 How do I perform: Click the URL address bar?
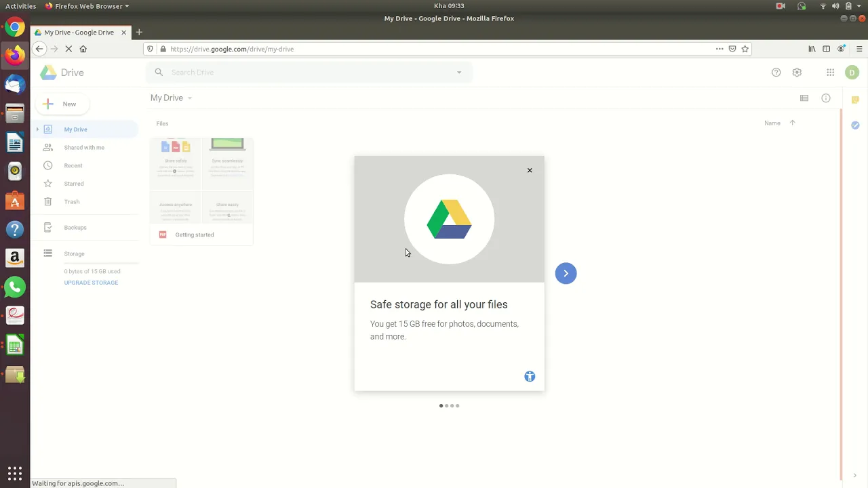(x=434, y=49)
